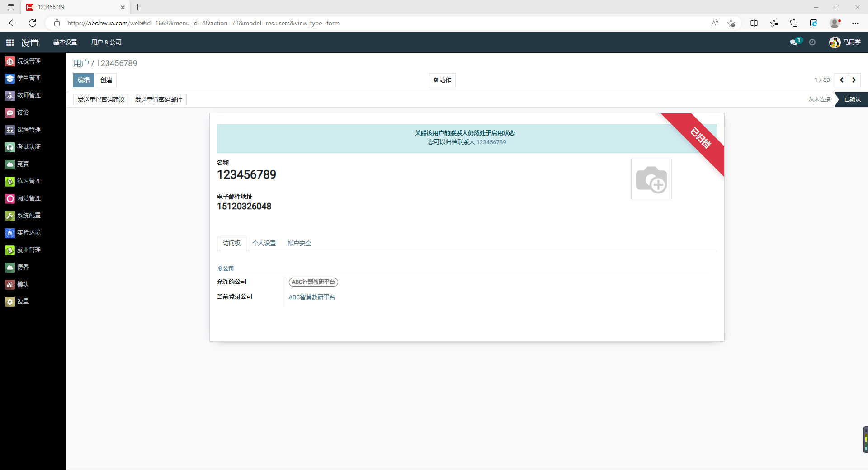Switch to 访问权 tab
This screenshot has width=868, height=470.
coord(231,243)
